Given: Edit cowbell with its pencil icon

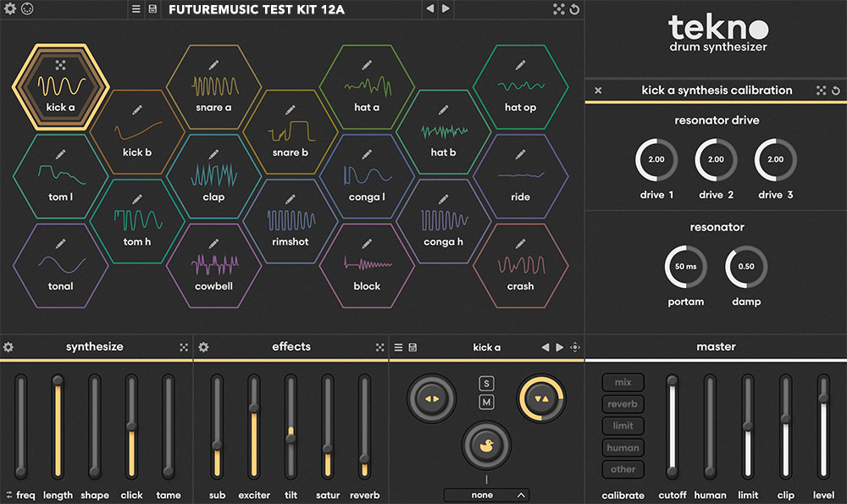Looking at the screenshot, I should (214, 244).
